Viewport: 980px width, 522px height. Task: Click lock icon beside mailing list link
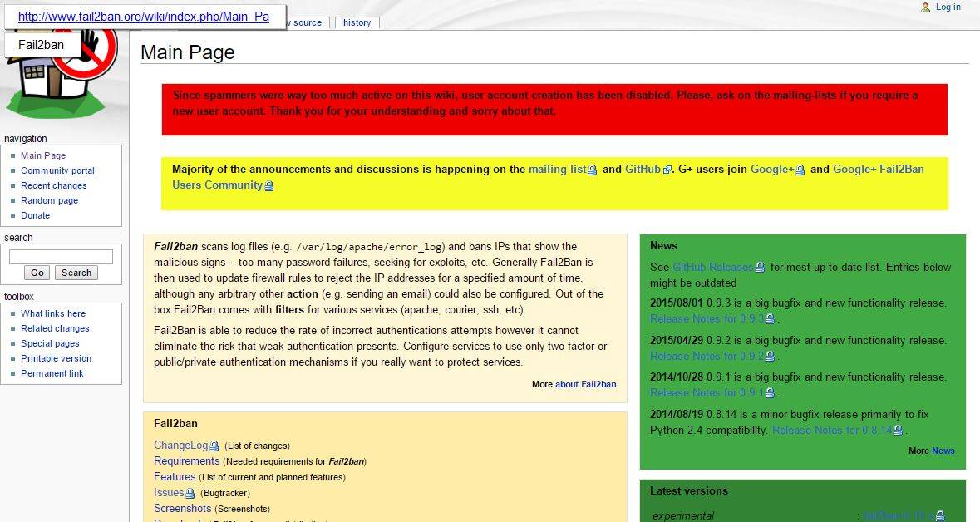click(593, 170)
